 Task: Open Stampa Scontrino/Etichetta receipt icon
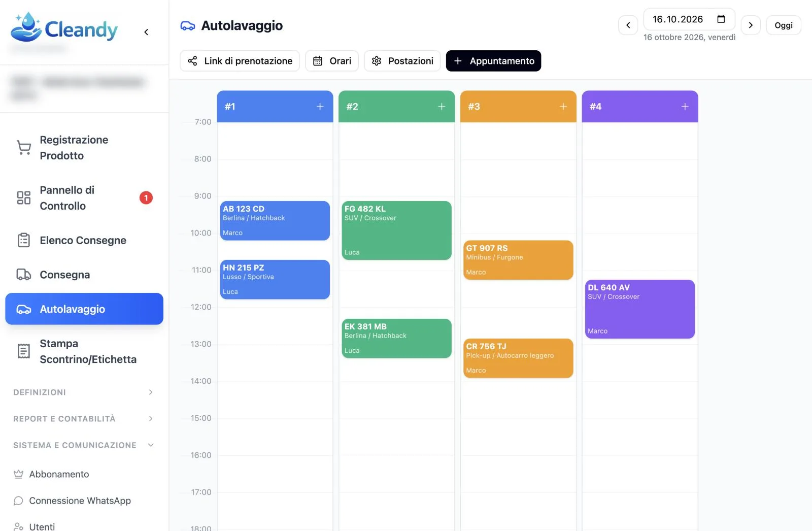23,351
